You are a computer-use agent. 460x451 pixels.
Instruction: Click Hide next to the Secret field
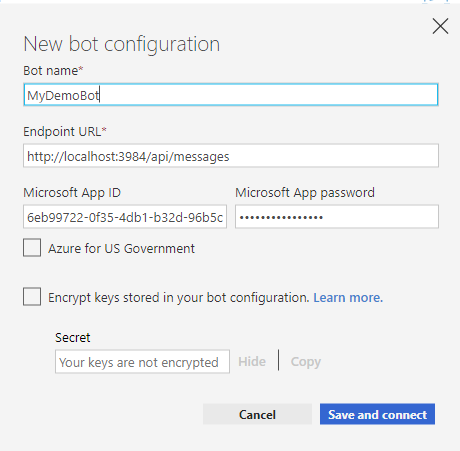pyautogui.click(x=252, y=362)
